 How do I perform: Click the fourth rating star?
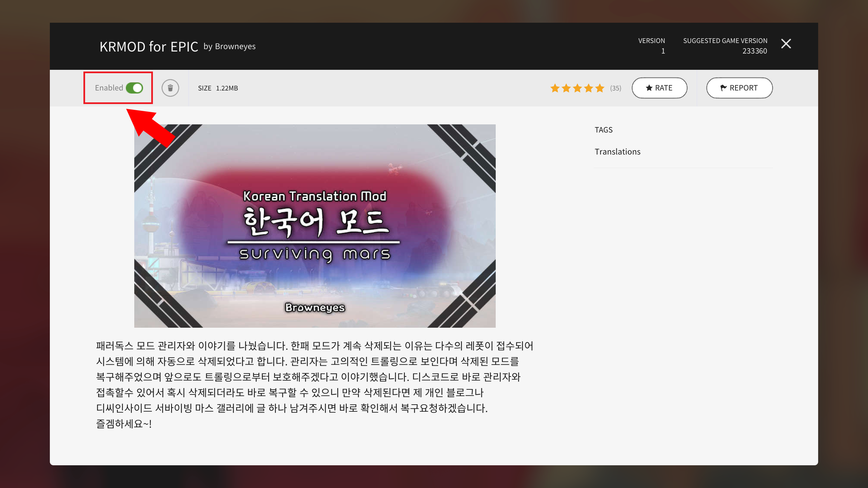[x=588, y=88]
